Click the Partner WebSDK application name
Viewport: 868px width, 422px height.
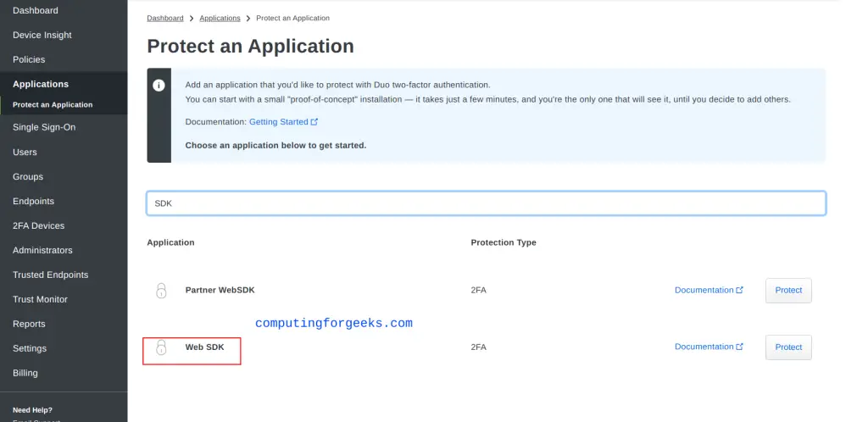click(x=220, y=291)
